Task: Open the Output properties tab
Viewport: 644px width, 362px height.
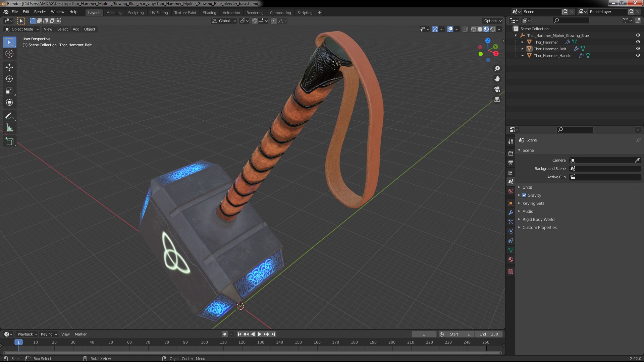Action: [x=511, y=163]
